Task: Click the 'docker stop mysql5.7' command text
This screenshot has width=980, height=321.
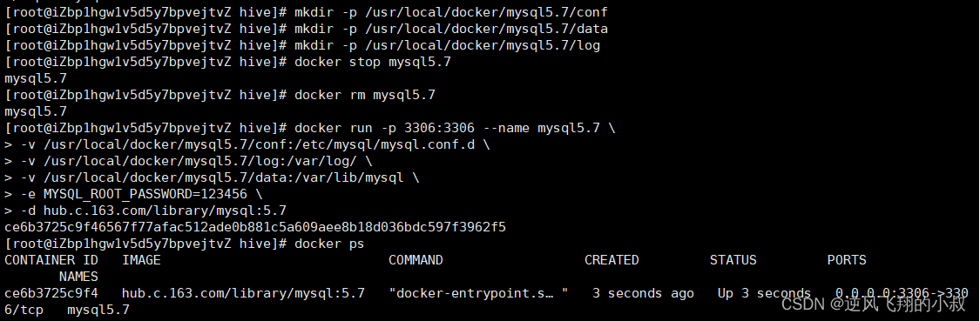Action: 373,62
